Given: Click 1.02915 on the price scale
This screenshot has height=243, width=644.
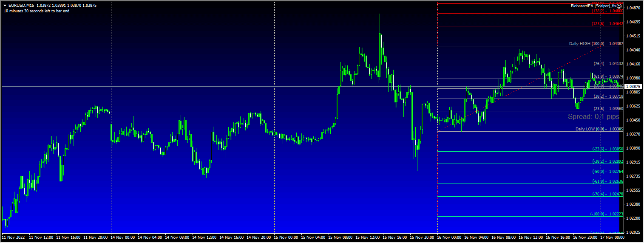Looking at the screenshot, I should click(634, 162).
